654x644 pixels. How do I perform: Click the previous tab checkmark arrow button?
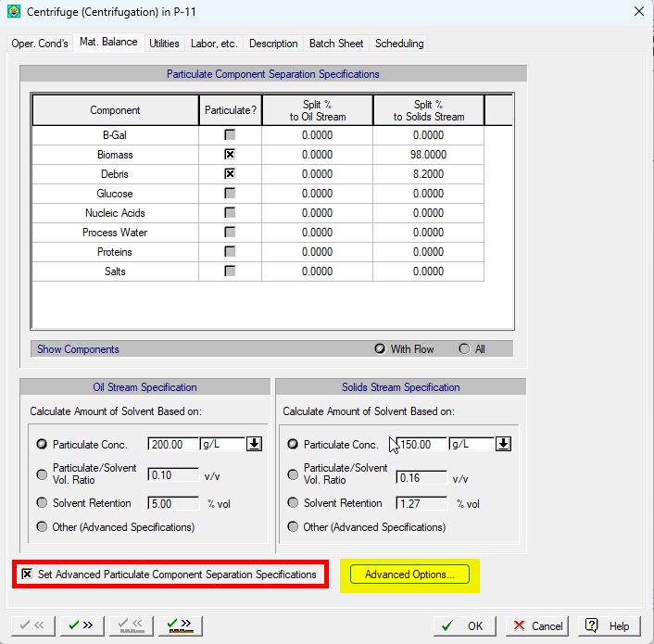click(x=33, y=625)
